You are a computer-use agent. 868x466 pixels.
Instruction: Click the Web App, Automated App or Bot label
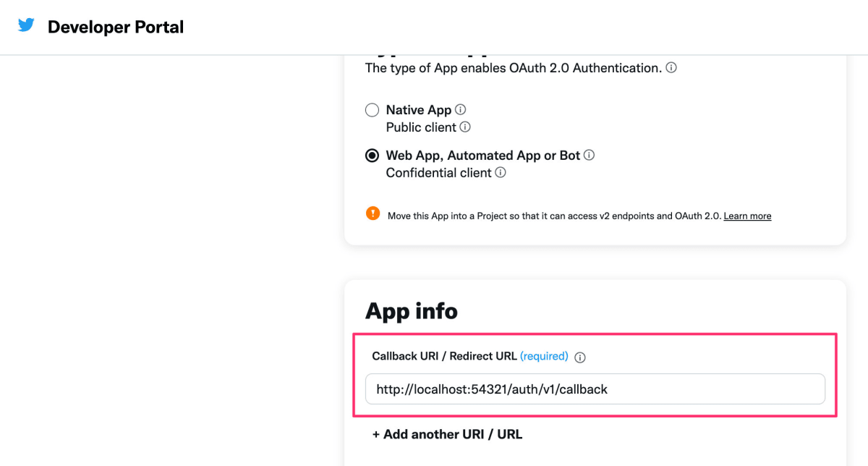coord(483,155)
